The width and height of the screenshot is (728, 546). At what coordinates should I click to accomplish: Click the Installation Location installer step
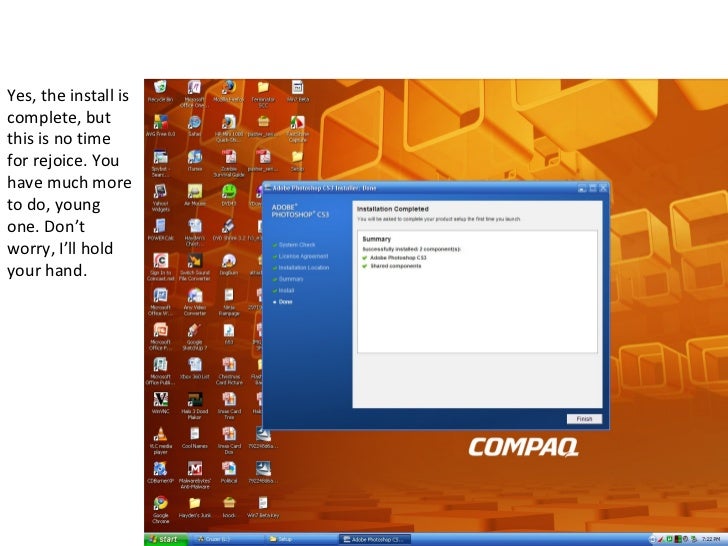pyautogui.click(x=300, y=268)
